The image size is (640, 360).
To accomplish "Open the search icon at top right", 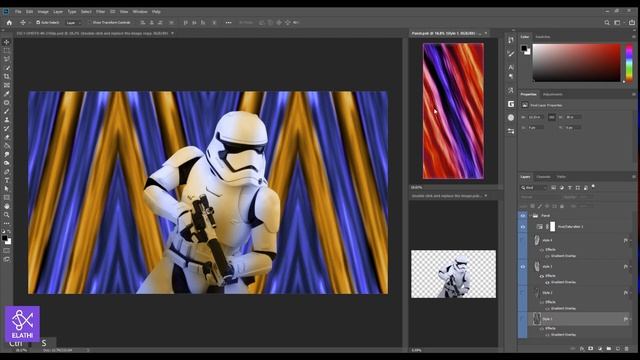I will coord(607,23).
